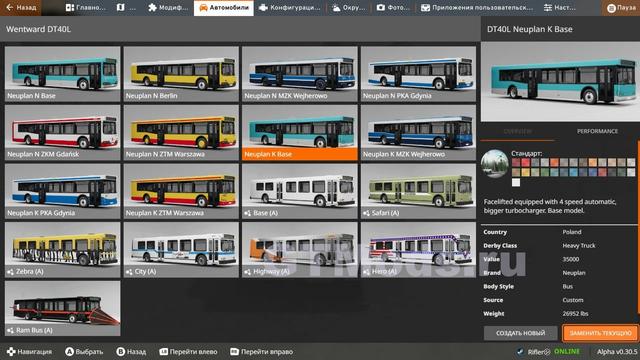Open the Главное main menu tab
Viewport: 640px width, 360px height.
(86, 8)
